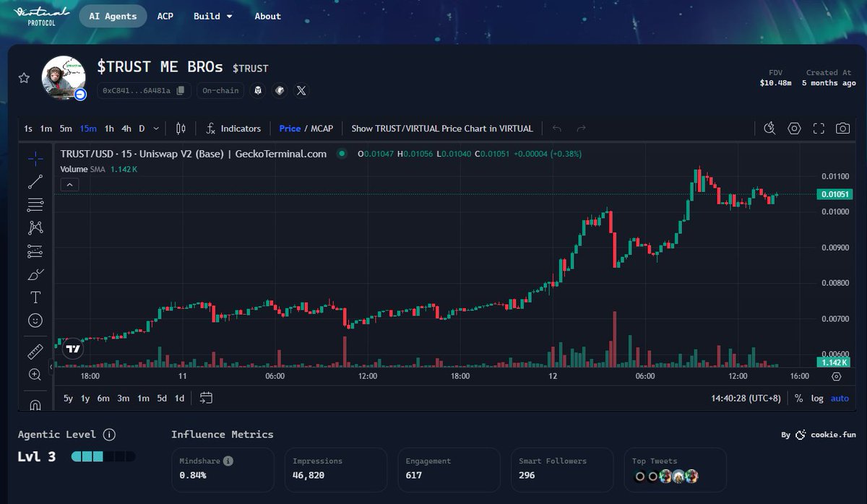Image resolution: width=867 pixels, height=504 pixels.
Task: Open the candlestick chart style selector
Action: click(x=181, y=129)
